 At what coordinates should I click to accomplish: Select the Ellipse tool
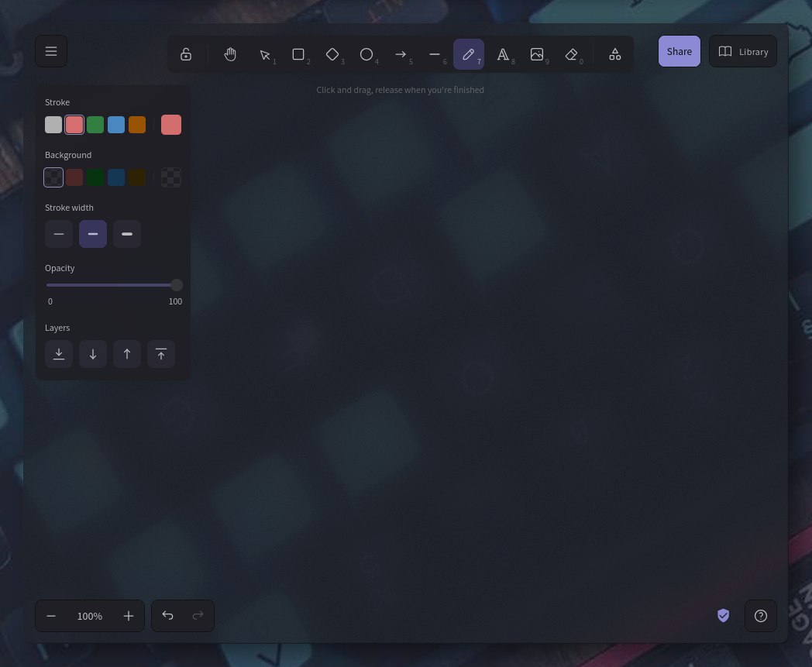pyautogui.click(x=366, y=54)
